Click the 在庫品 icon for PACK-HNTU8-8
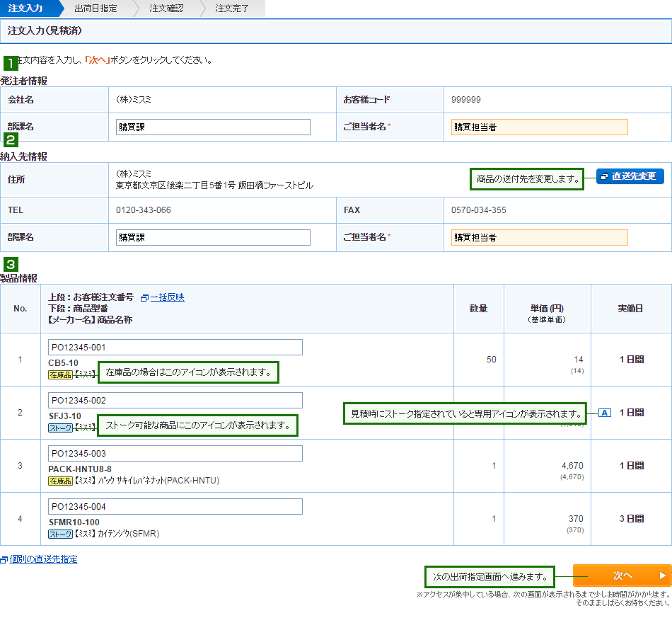 click(x=61, y=481)
